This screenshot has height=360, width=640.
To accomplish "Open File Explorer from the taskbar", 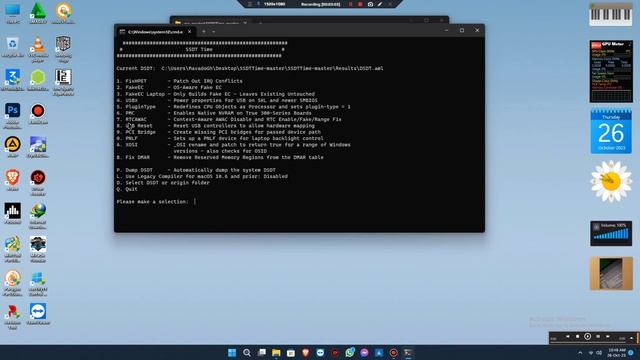I will (276, 353).
